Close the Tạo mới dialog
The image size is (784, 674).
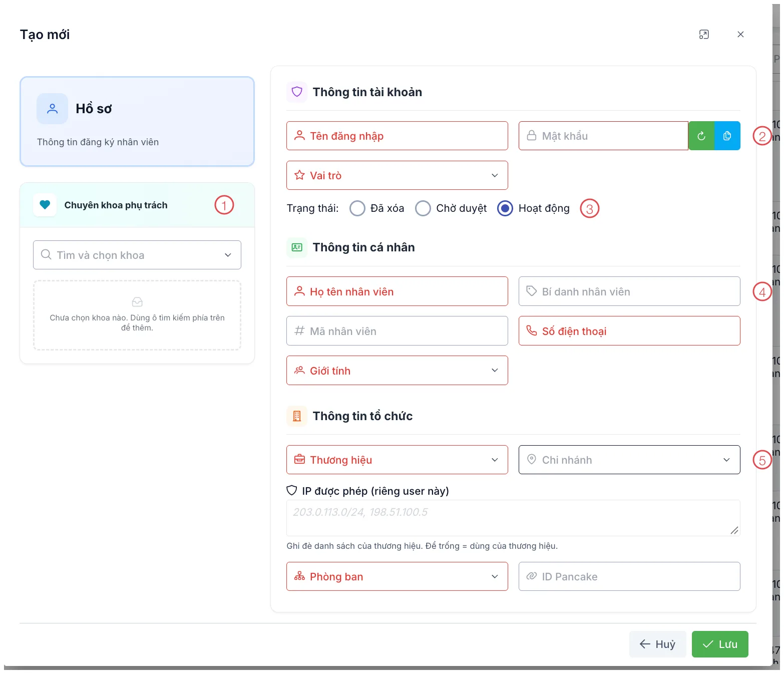coord(740,35)
